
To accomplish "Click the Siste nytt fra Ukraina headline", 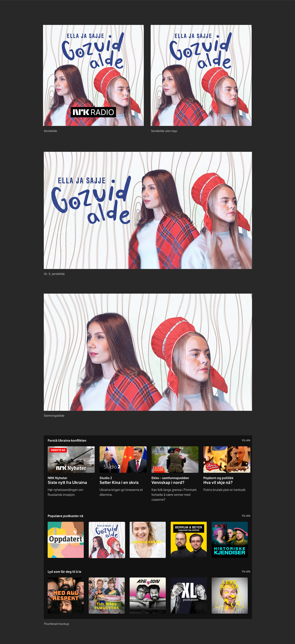I will pos(67,483).
